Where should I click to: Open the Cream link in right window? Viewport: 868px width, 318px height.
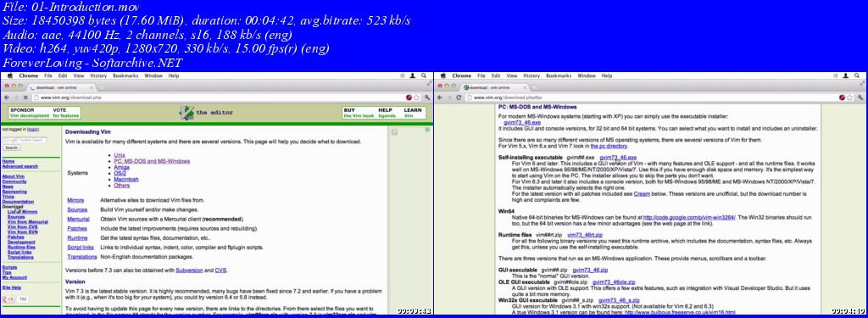click(643, 194)
